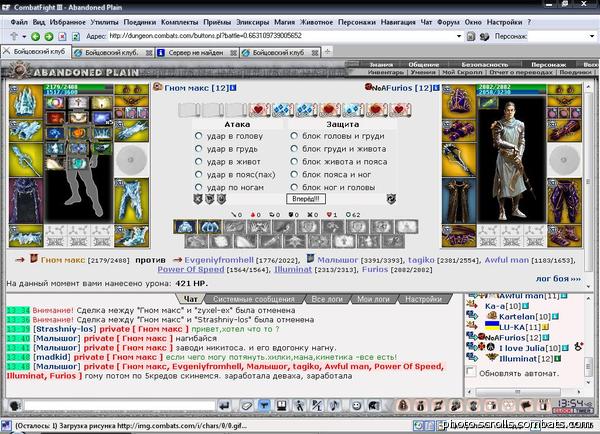
Task: Select attack удар в пояс(пах)
Action: coord(198,175)
